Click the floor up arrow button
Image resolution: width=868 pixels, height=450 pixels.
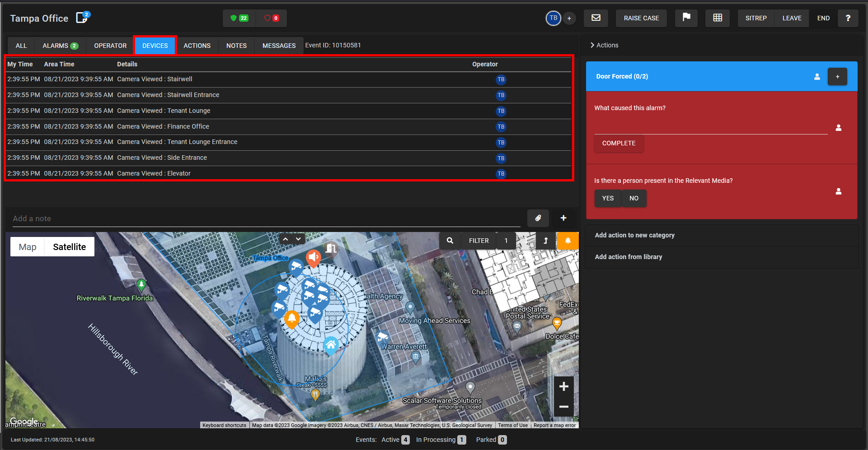click(x=546, y=241)
